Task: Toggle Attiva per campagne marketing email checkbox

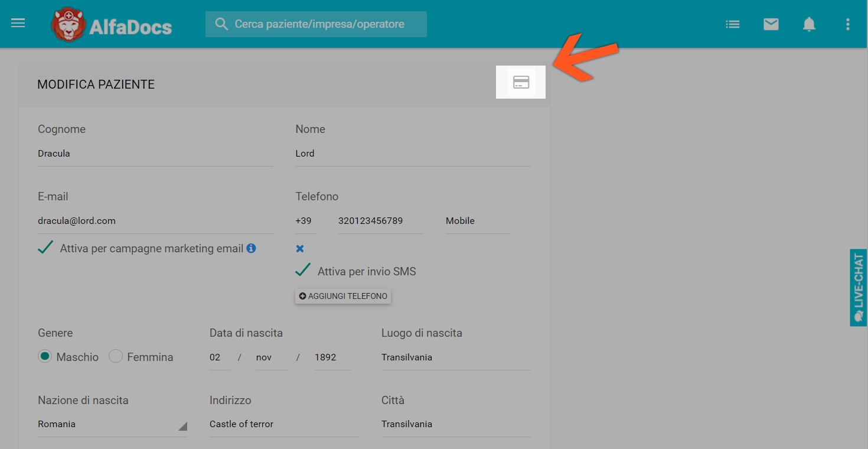Action: 46,248
